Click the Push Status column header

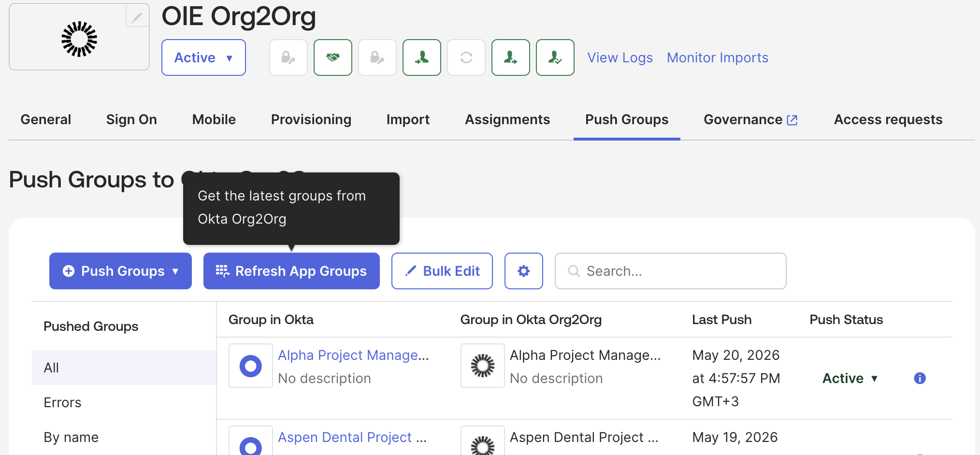pos(846,319)
